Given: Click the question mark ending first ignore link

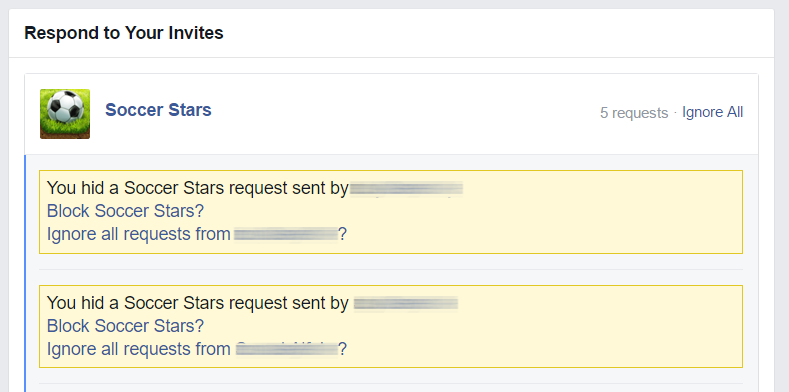Looking at the screenshot, I should coord(343,234).
